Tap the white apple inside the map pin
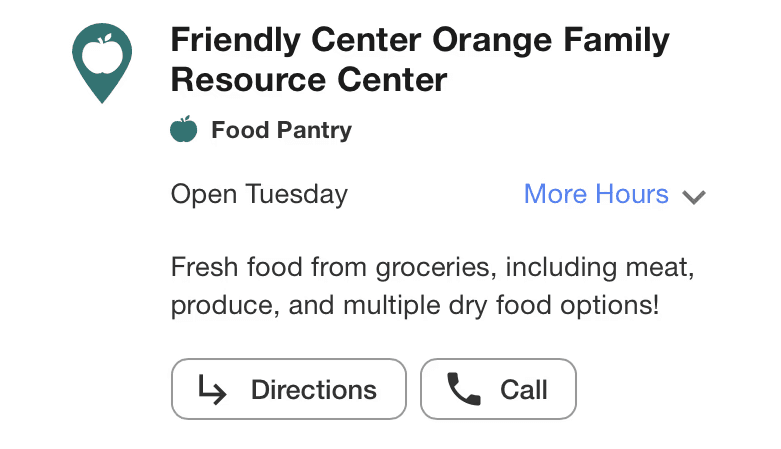The width and height of the screenshot is (781, 449). tap(102, 54)
